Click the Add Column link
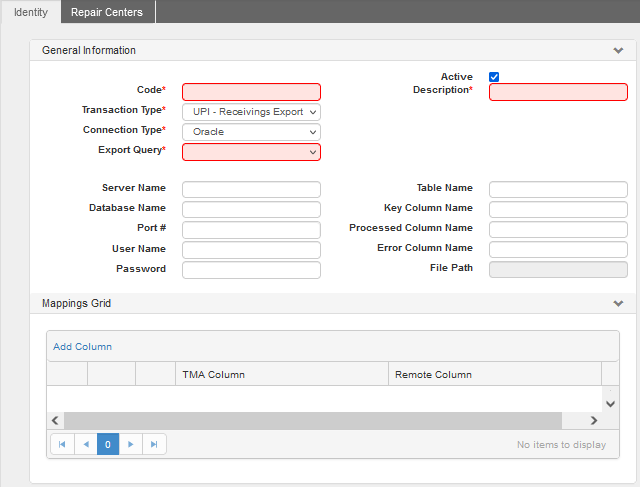 coord(82,347)
